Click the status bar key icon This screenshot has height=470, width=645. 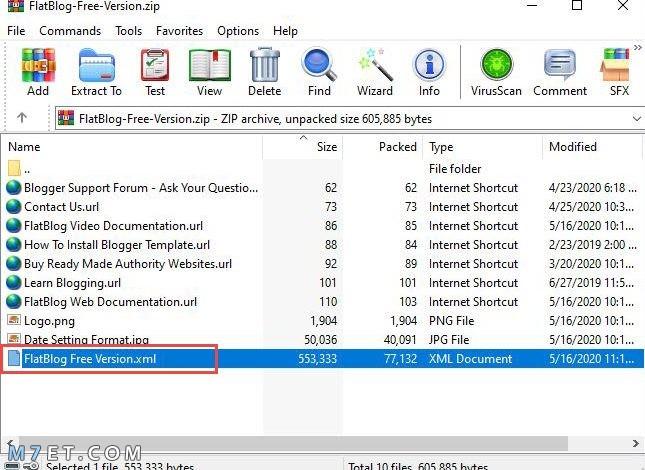(x=31, y=465)
